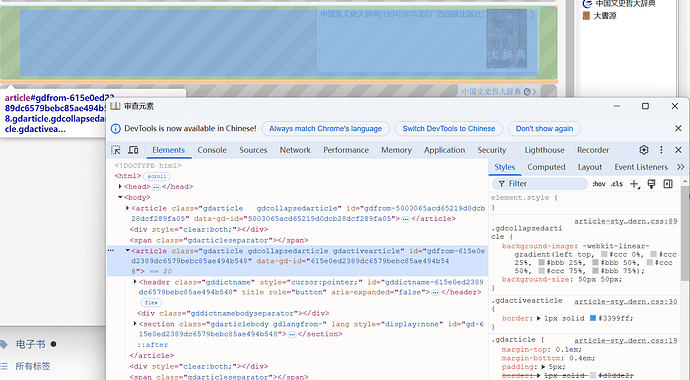
Task: Switch to the Lighthouse tab
Action: tap(544, 150)
